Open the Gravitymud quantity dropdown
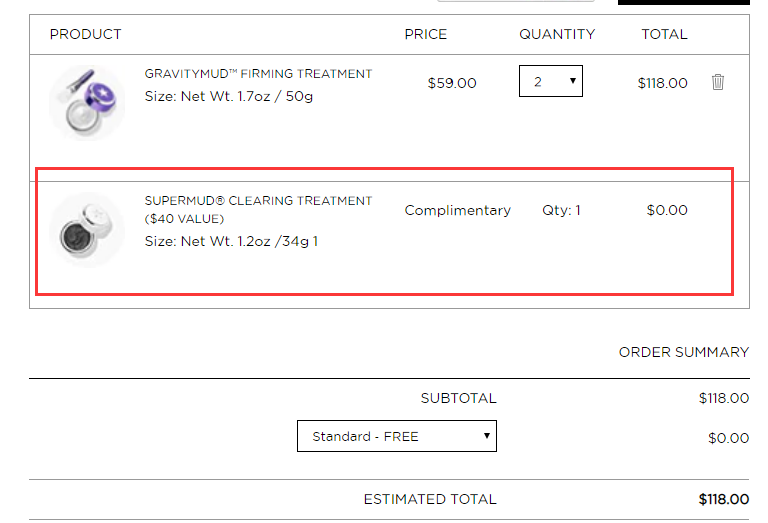The image size is (768, 523). coord(551,81)
